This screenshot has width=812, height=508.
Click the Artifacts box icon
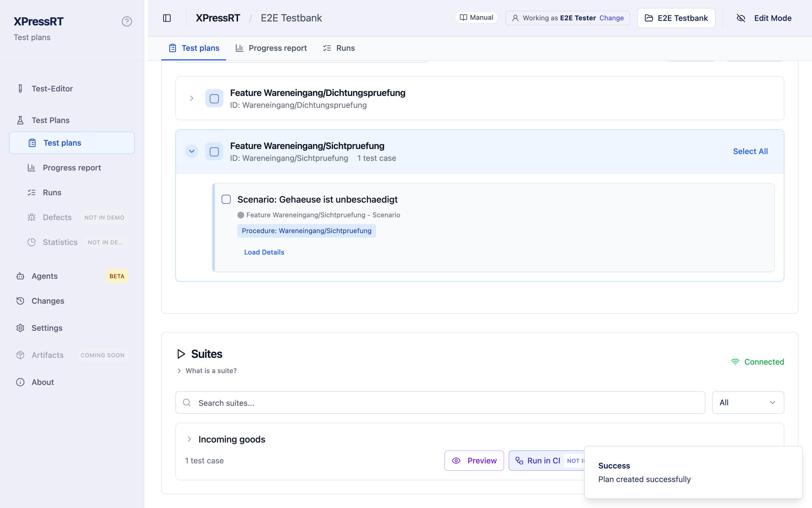coord(21,355)
